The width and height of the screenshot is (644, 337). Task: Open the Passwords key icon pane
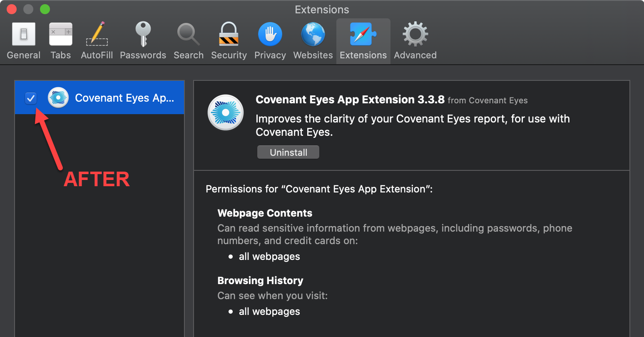[143, 41]
